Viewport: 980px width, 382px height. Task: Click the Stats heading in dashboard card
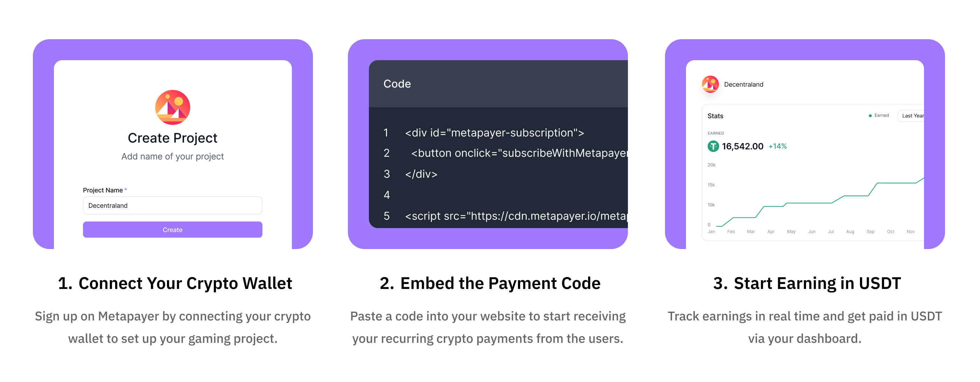[715, 116]
